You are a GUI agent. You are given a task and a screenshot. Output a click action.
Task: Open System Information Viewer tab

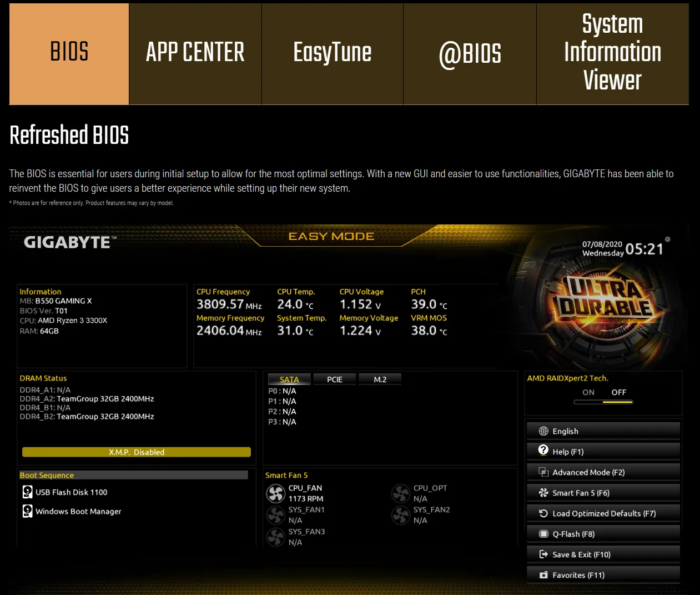pyautogui.click(x=612, y=54)
